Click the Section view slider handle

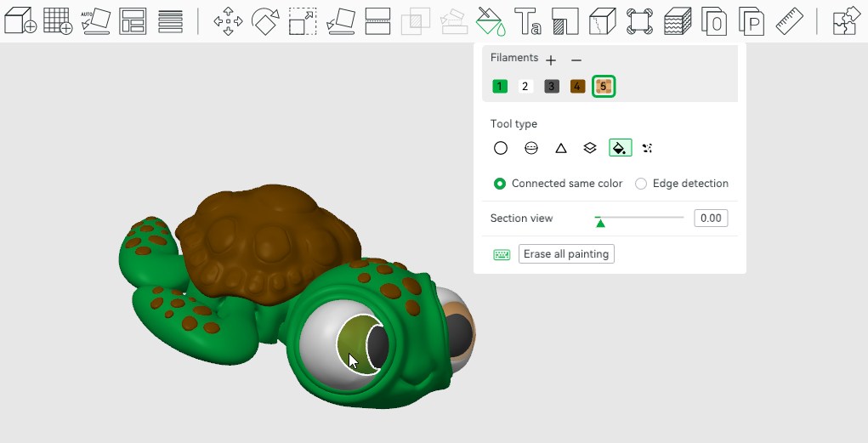pos(600,223)
